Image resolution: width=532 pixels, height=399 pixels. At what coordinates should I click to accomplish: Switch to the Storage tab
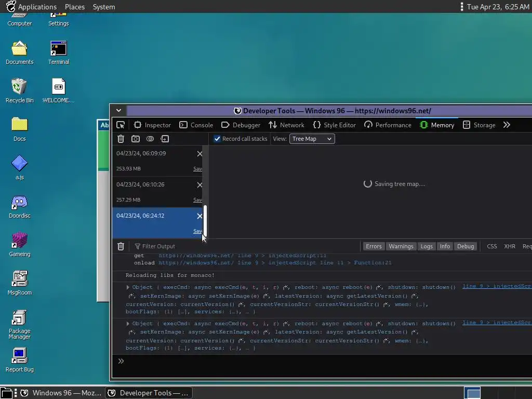point(479,125)
